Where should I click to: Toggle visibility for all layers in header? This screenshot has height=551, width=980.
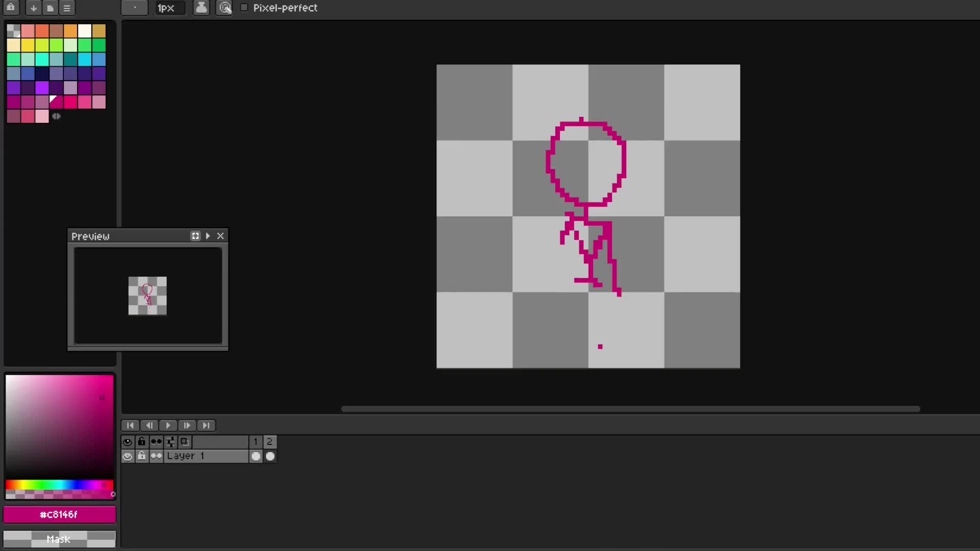pos(127,442)
